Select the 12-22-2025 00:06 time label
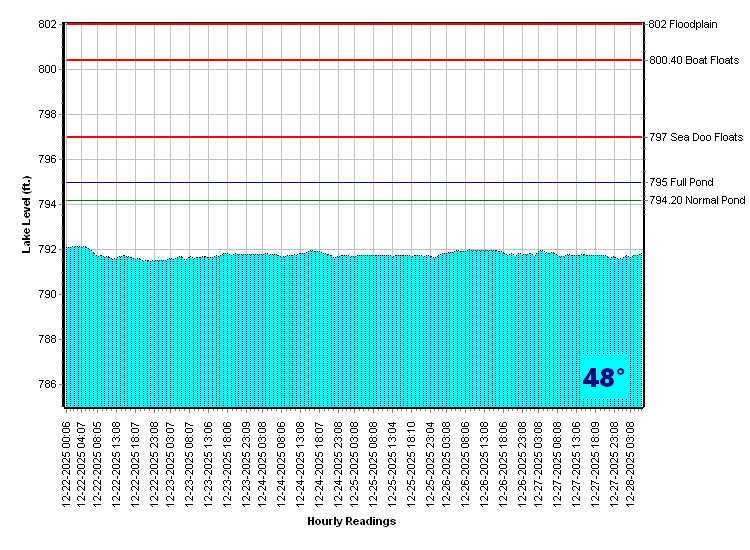The height and width of the screenshot is (550, 750). click(x=67, y=462)
